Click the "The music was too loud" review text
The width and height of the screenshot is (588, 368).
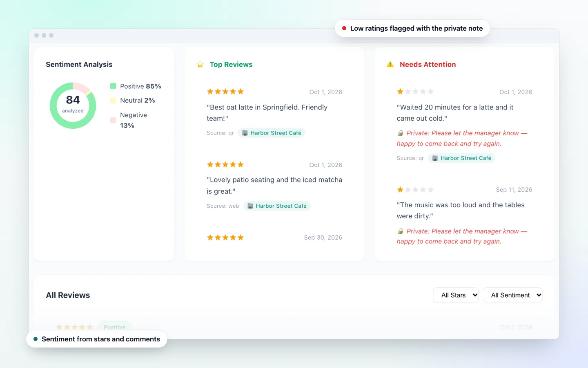461,211
